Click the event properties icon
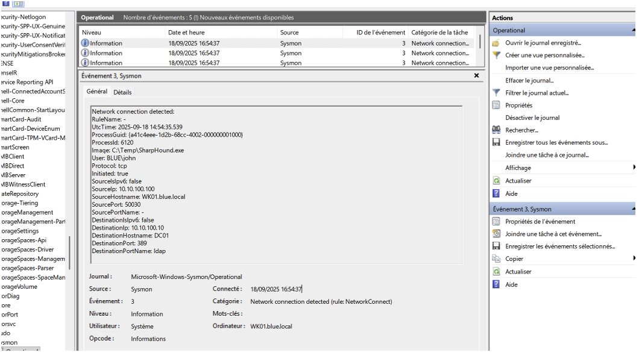The image size is (639, 364). point(496,222)
